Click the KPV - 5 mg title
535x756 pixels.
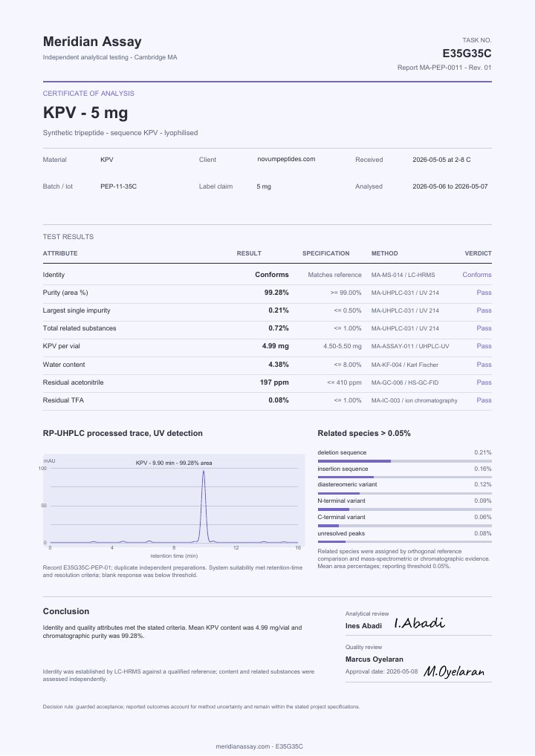[x=85, y=113]
